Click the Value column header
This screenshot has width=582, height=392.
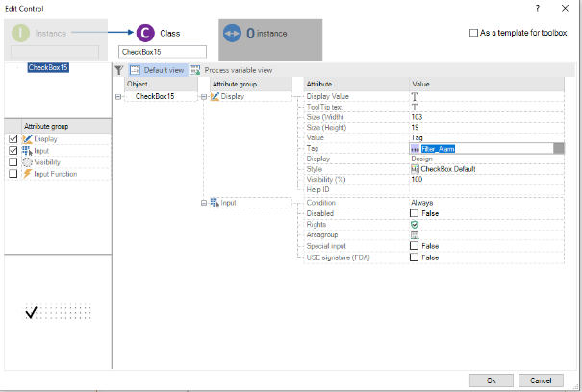(x=487, y=84)
